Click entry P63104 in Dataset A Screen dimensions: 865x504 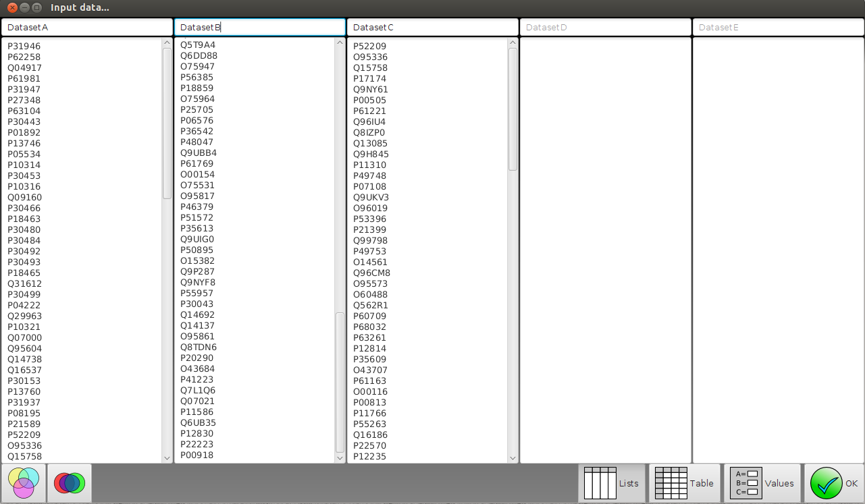(24, 111)
